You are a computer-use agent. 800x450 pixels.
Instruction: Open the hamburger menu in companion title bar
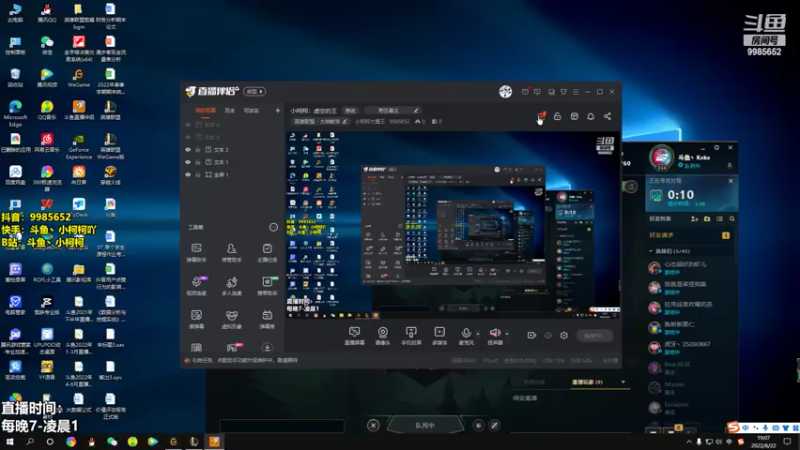576,92
